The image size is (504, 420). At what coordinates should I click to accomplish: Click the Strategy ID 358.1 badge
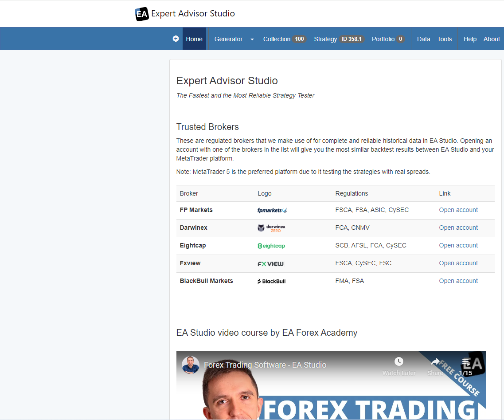(352, 39)
